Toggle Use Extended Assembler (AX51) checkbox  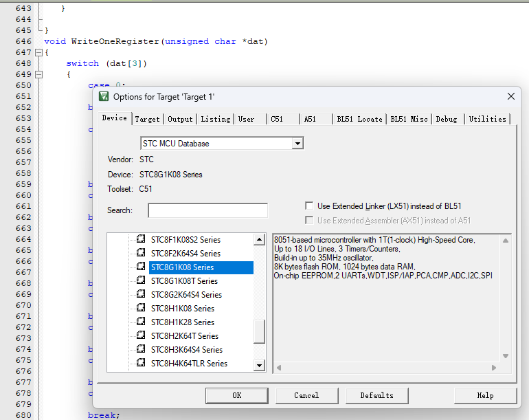pos(309,221)
